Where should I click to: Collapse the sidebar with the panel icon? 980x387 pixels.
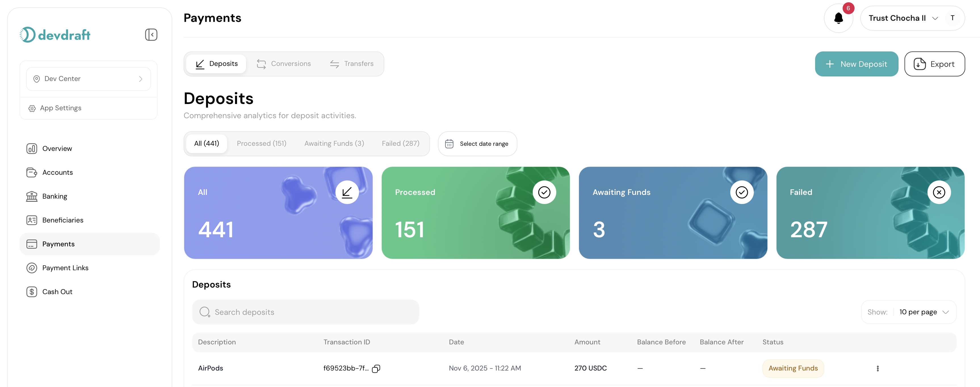[151, 34]
